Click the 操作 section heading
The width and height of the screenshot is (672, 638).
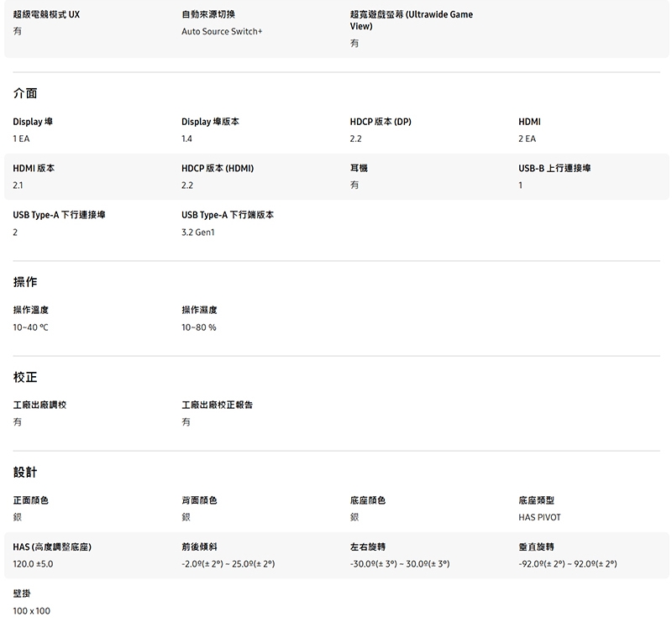pos(25,282)
